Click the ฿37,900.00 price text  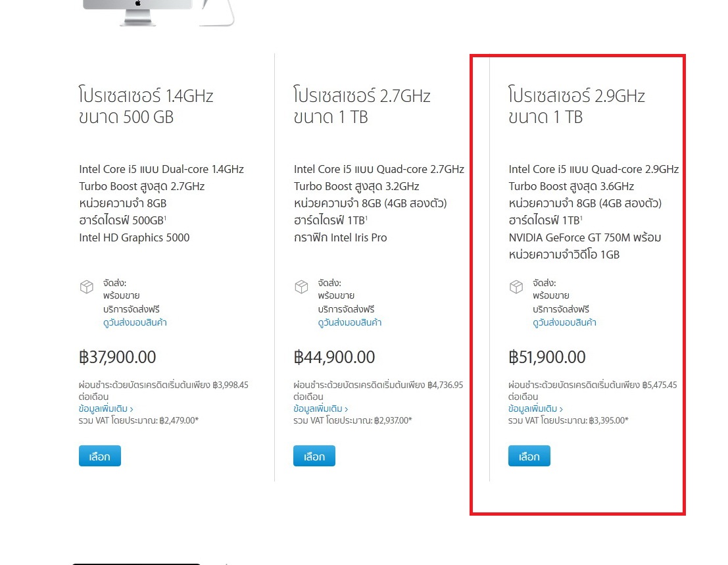tap(117, 357)
